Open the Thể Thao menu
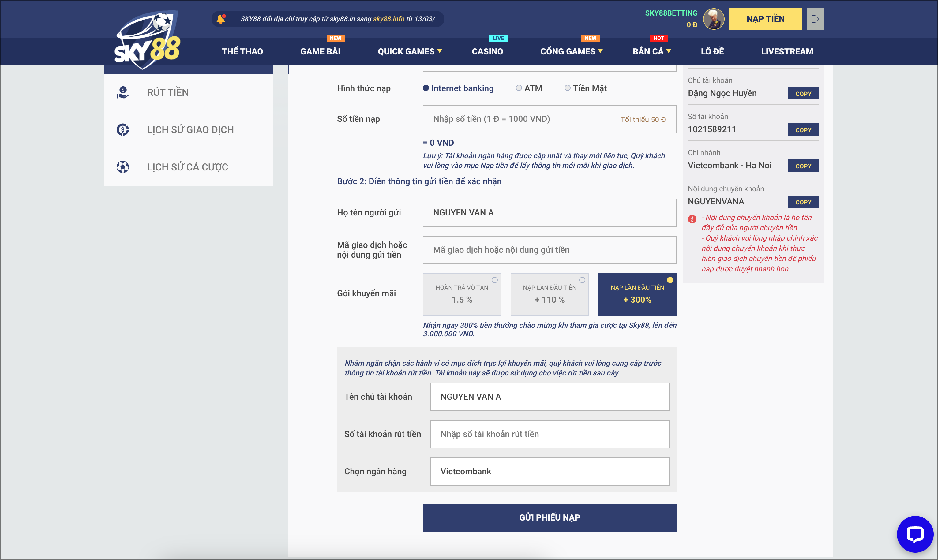Image resolution: width=938 pixels, height=560 pixels. [242, 51]
